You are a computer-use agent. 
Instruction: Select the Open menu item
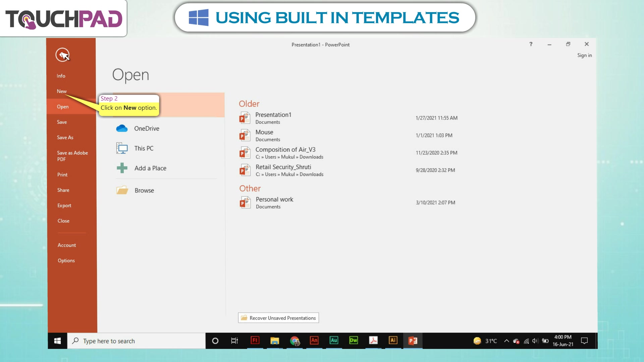pyautogui.click(x=63, y=107)
